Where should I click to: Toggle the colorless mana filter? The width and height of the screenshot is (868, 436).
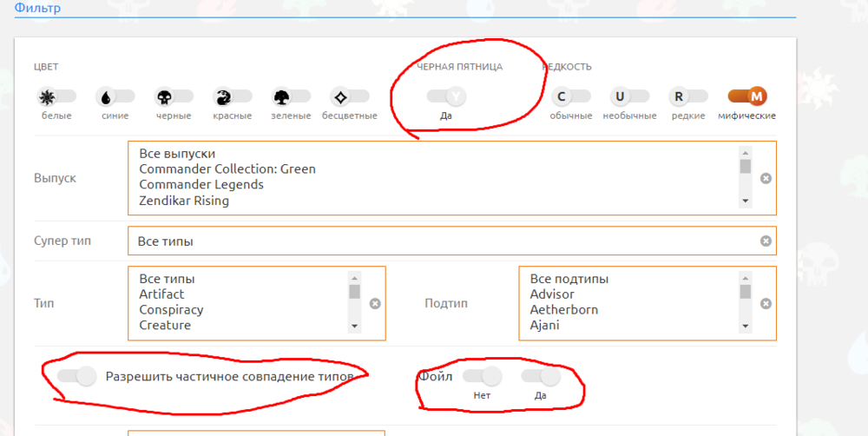pyautogui.click(x=350, y=96)
